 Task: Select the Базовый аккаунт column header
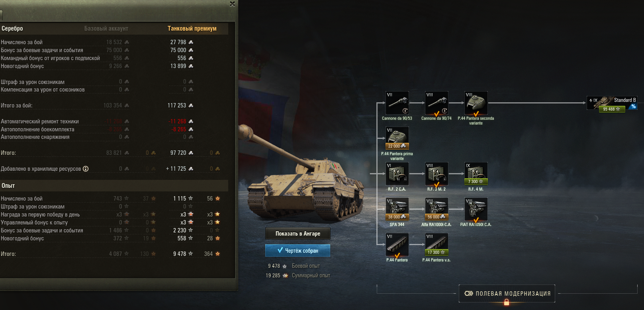pos(106,29)
